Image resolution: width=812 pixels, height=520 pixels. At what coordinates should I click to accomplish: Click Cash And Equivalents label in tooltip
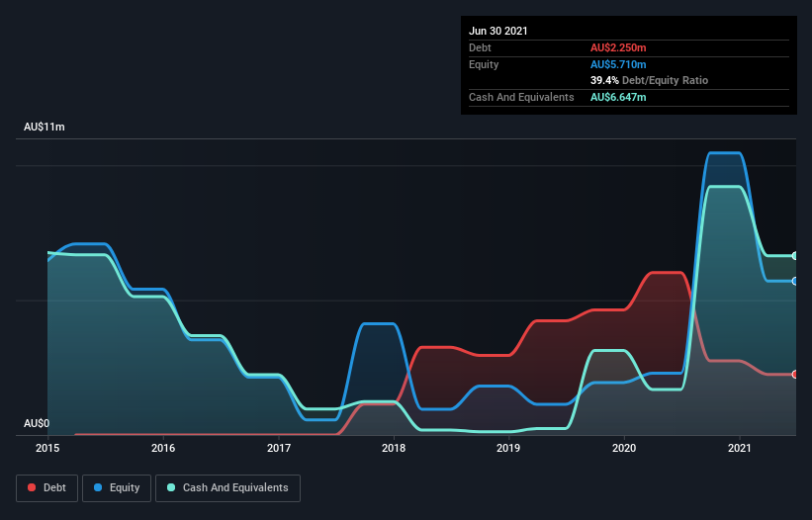[x=521, y=97]
